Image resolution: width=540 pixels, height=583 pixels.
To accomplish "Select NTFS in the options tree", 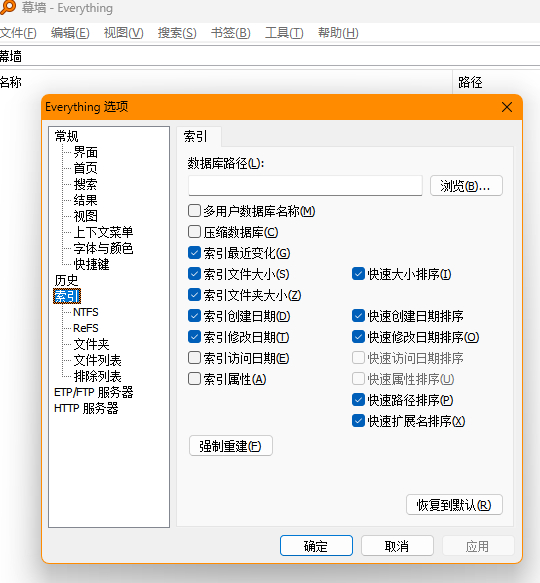I will point(86,312).
